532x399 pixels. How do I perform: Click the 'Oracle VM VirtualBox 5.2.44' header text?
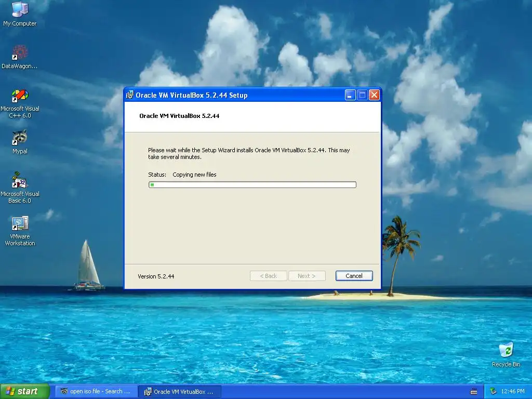click(x=179, y=116)
